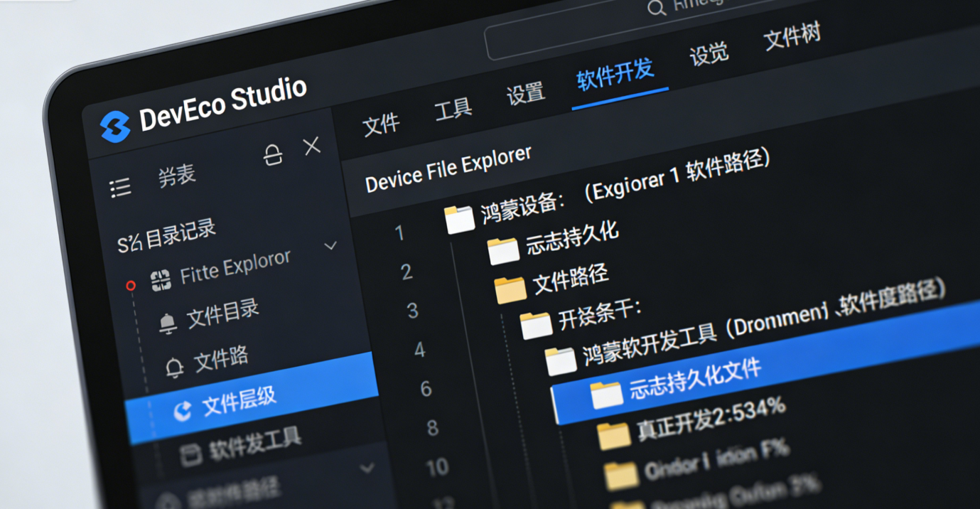Click folder icon of 文件路径 row

510,290
